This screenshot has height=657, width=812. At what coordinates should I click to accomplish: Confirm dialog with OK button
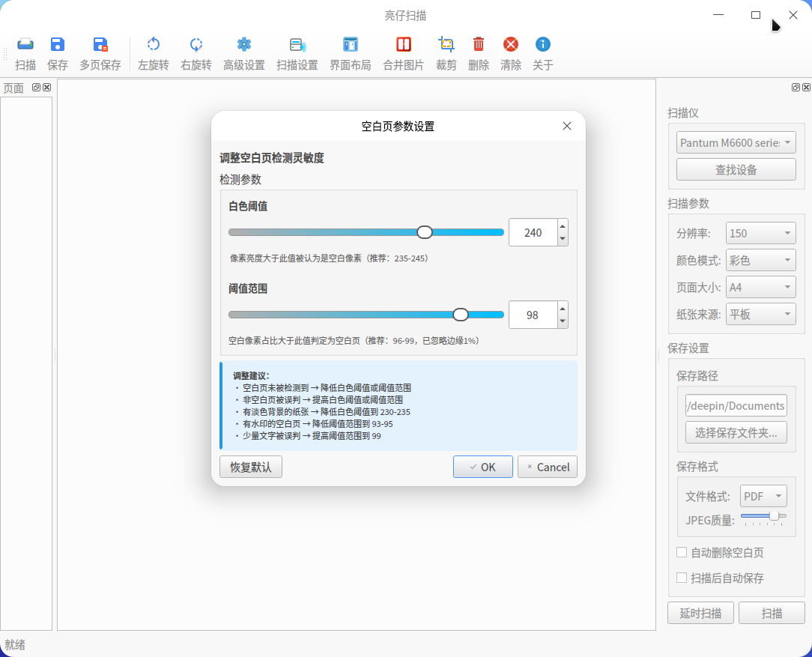click(482, 467)
